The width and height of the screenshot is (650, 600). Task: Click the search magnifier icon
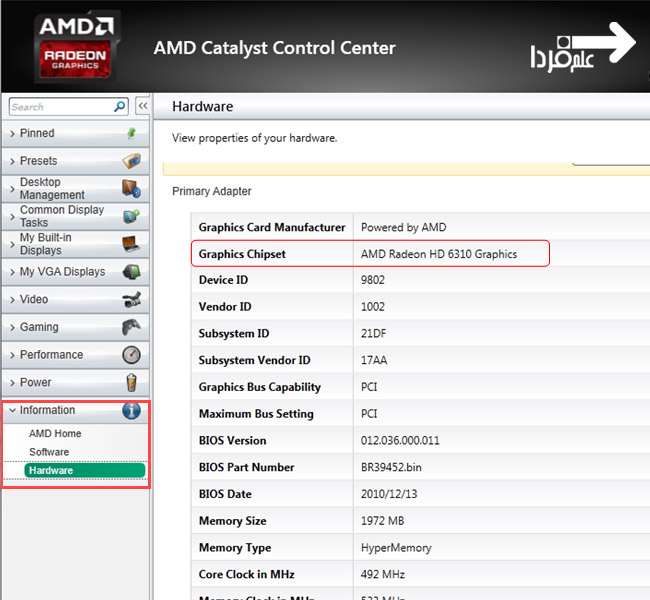pos(120,106)
